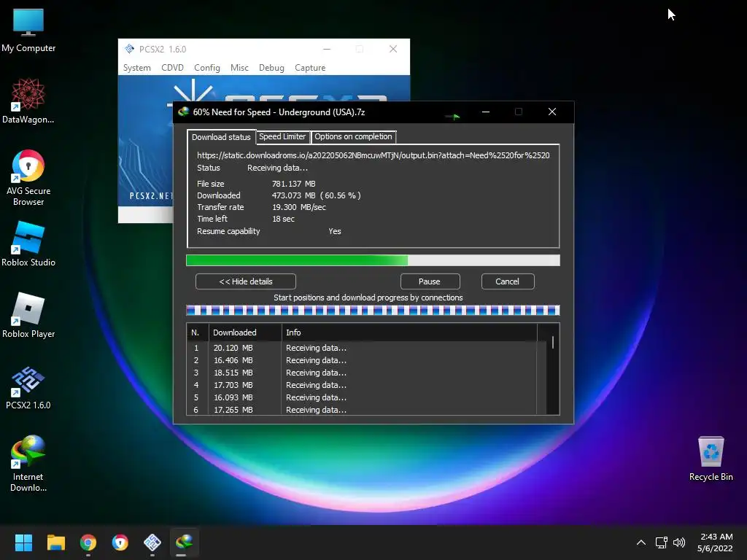The image size is (747, 560).
Task: Show hidden system tray icons
Action: coord(641,542)
